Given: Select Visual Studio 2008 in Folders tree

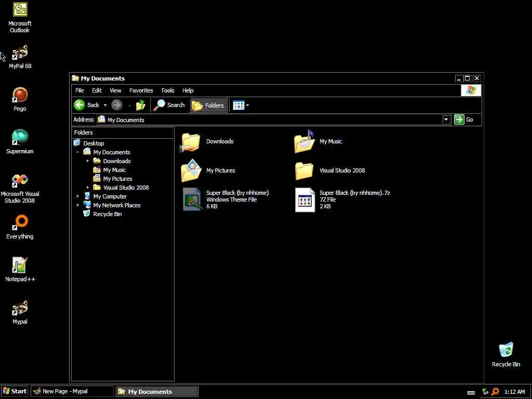Looking at the screenshot, I should click(126, 187).
